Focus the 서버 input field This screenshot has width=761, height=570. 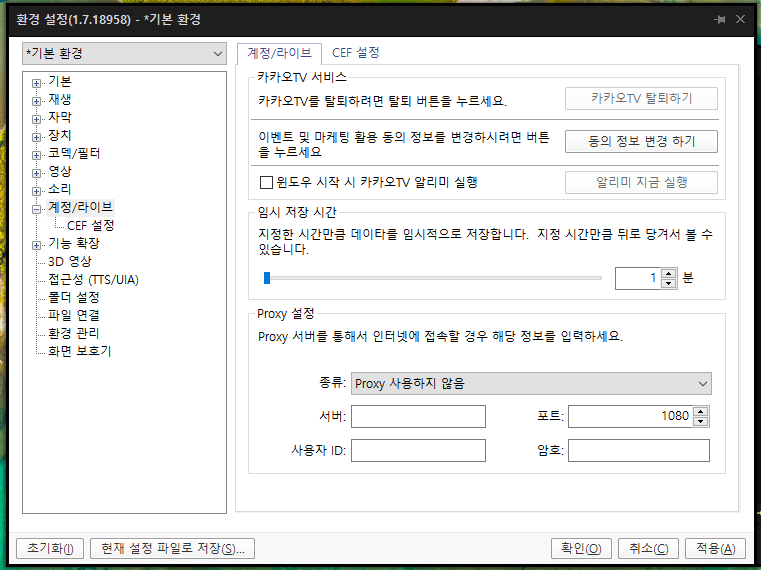tap(418, 417)
